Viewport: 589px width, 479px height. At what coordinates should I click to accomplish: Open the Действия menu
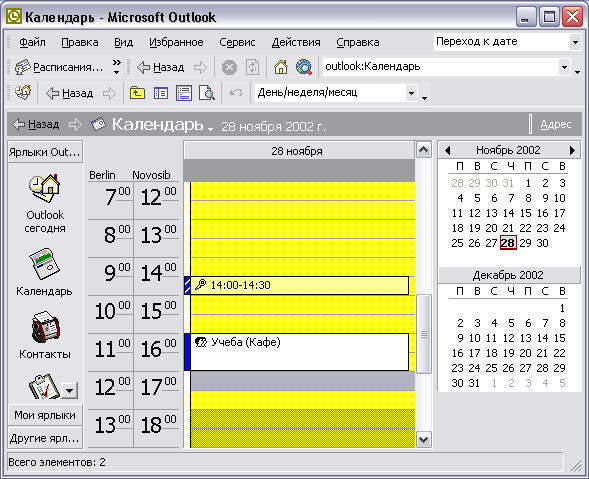click(x=296, y=42)
